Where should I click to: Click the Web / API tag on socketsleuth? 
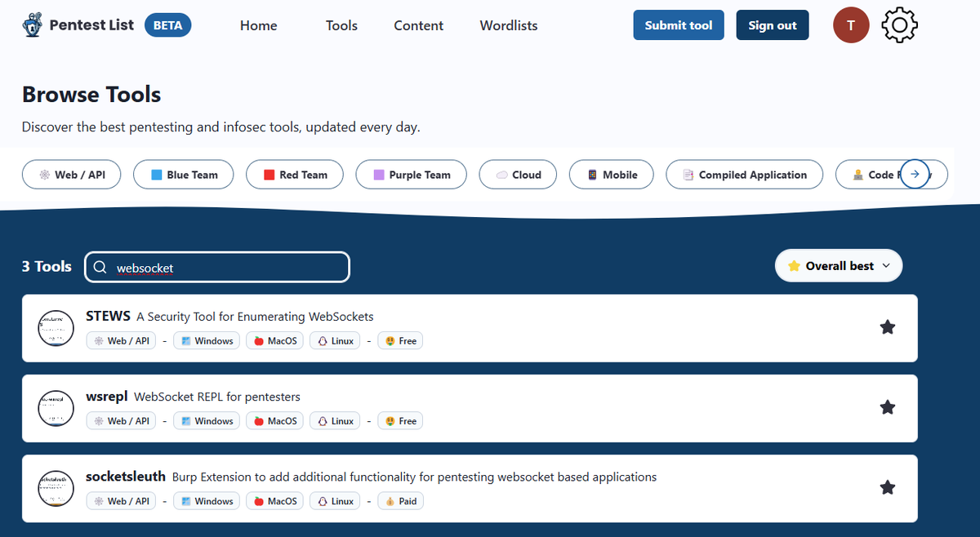coord(121,501)
